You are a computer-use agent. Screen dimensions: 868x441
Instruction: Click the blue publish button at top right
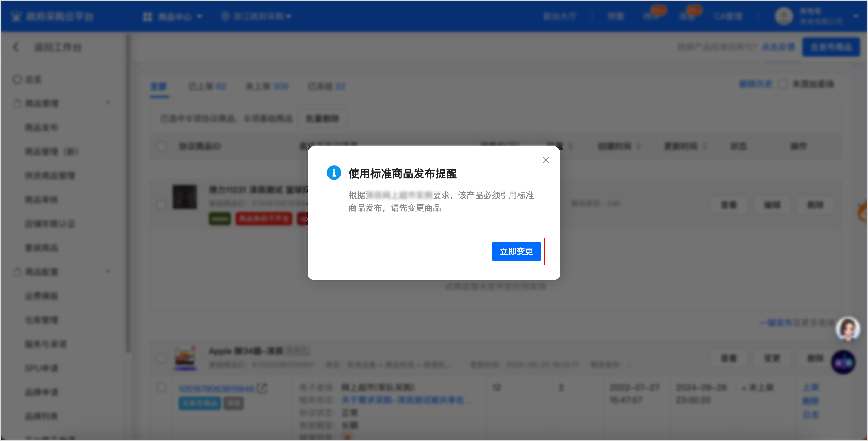coord(831,47)
